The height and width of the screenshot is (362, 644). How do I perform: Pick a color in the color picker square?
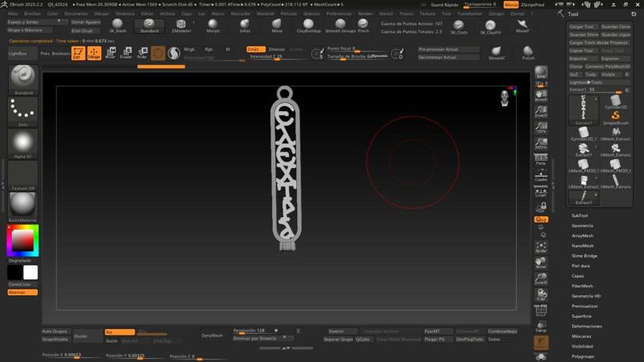point(23,240)
